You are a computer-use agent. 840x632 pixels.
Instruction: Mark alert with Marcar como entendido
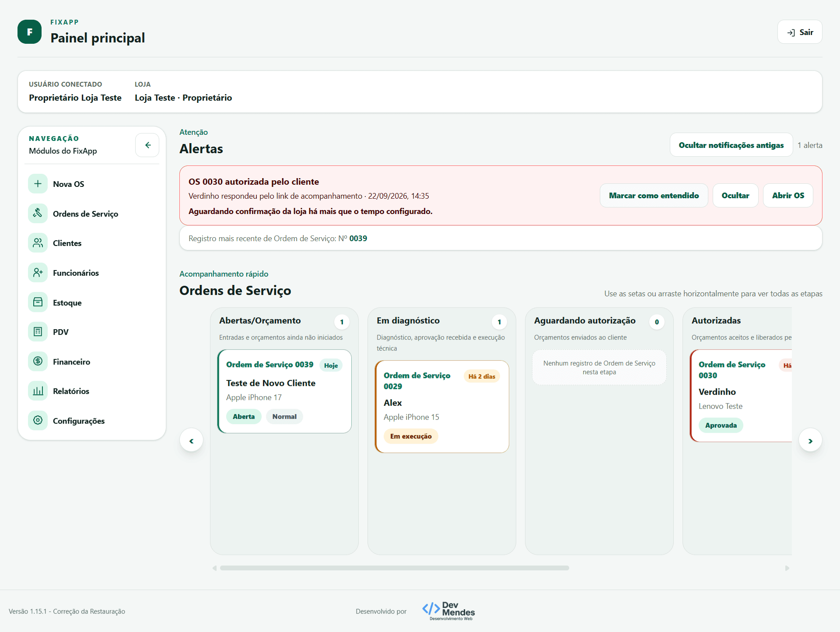[x=654, y=195]
